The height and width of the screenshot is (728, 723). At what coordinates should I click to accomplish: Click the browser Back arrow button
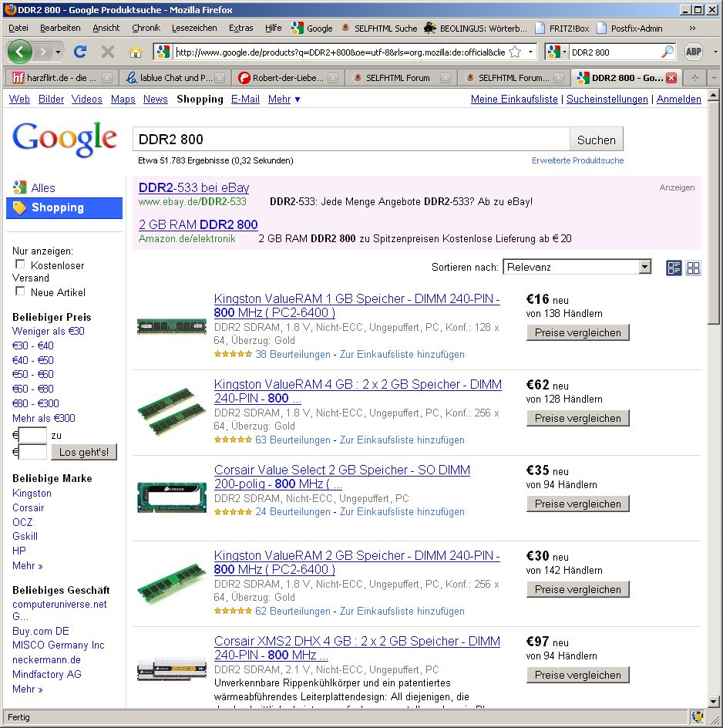click(x=20, y=52)
